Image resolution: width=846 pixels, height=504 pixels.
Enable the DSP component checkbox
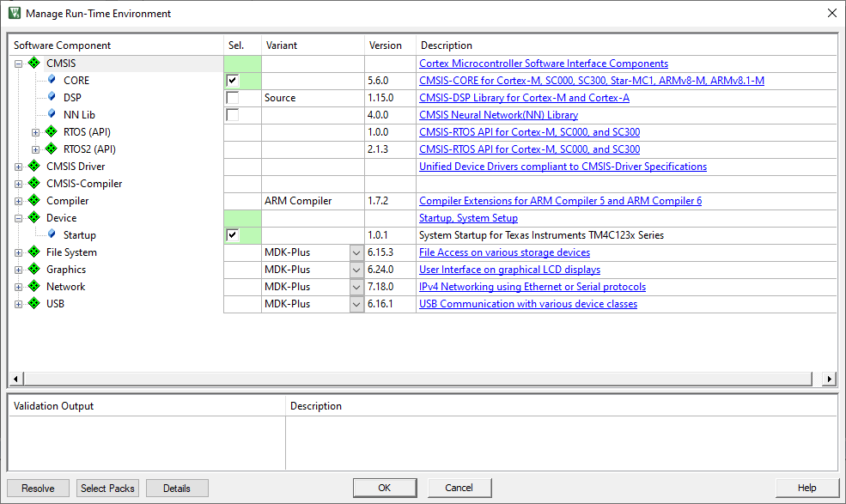click(x=233, y=98)
